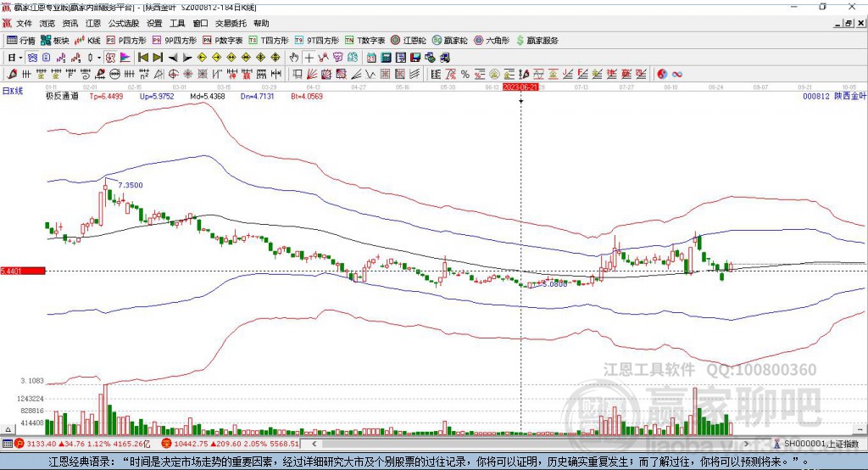Open the P数字表 tool
Screen dimensions: 868x470
[223, 41]
